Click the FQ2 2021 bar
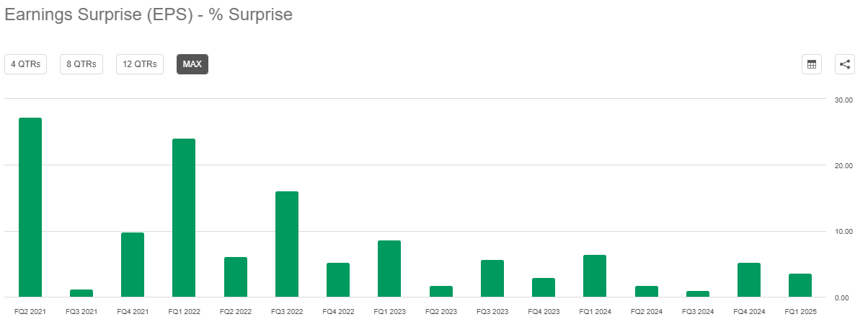The height and width of the screenshot is (322, 868). point(30,207)
